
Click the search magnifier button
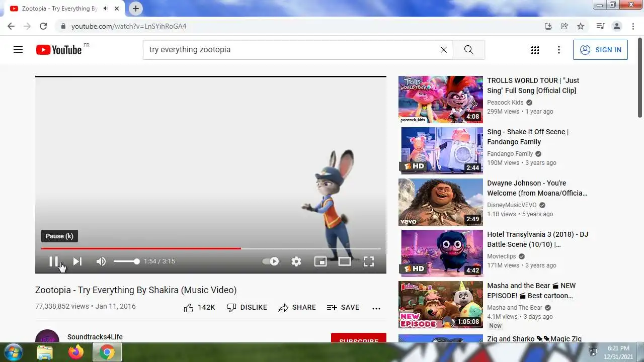(469, 50)
